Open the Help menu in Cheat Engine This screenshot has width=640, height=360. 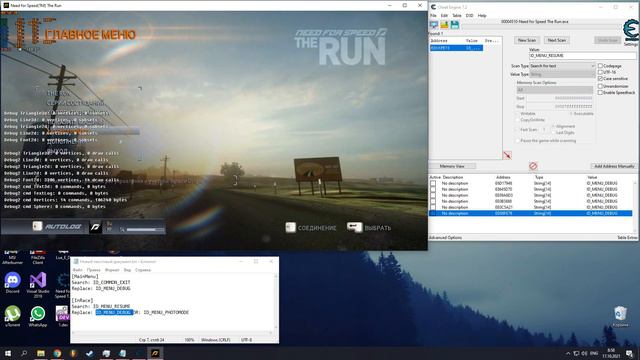pos(482,16)
